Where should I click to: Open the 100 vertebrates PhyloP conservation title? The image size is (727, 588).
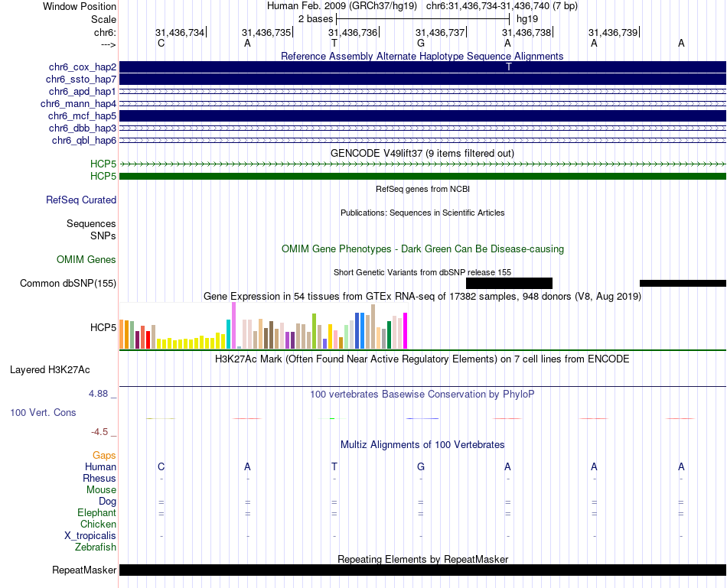click(x=422, y=395)
